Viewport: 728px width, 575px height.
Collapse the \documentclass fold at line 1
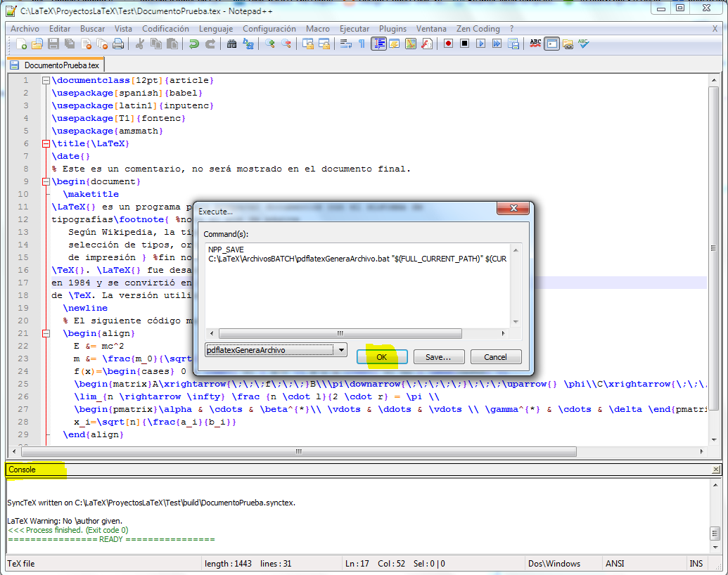point(46,80)
